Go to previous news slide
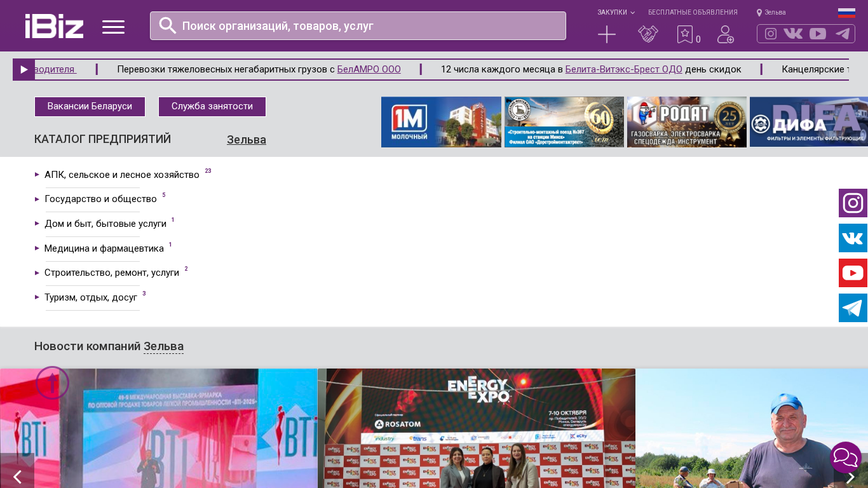 tap(17, 471)
